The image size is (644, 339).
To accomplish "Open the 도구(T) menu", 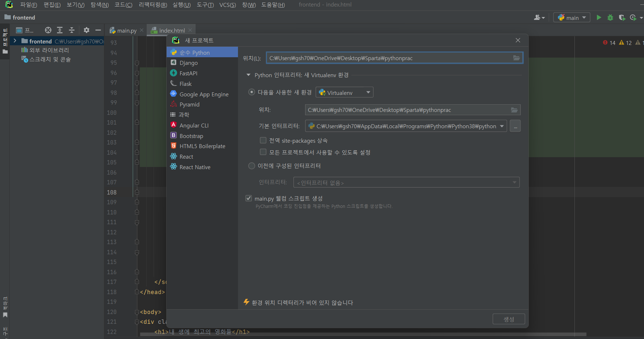I will pos(205,5).
